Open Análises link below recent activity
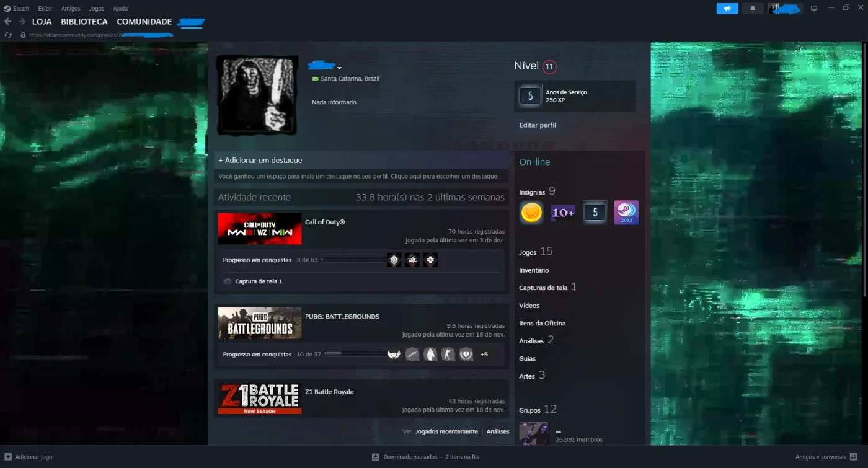This screenshot has width=868, height=468. 498,431
